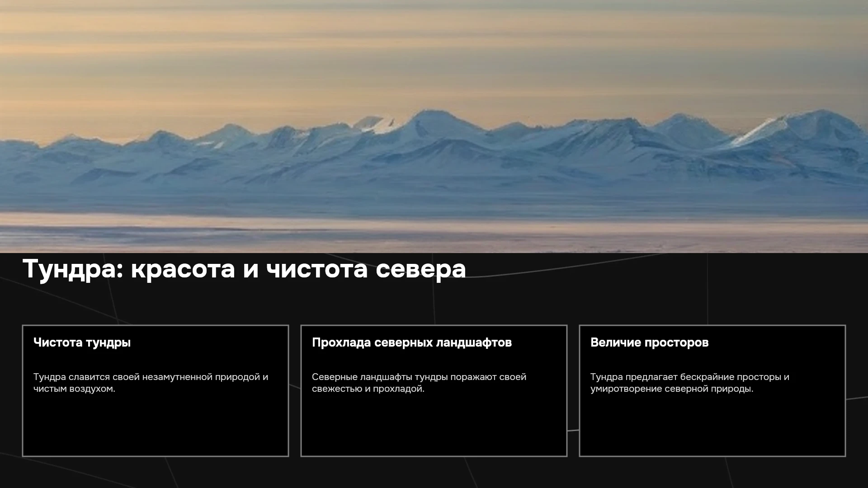Click the text 'умиротворение северной природы.'
The width and height of the screenshot is (868, 488).
tap(672, 389)
